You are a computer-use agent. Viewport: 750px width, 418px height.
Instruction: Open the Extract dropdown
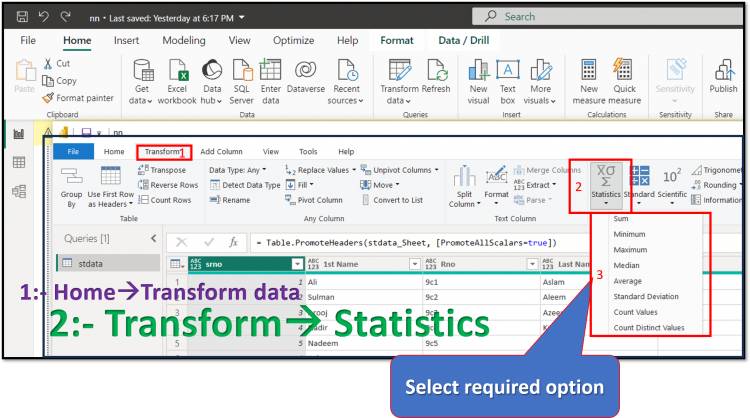coord(535,185)
